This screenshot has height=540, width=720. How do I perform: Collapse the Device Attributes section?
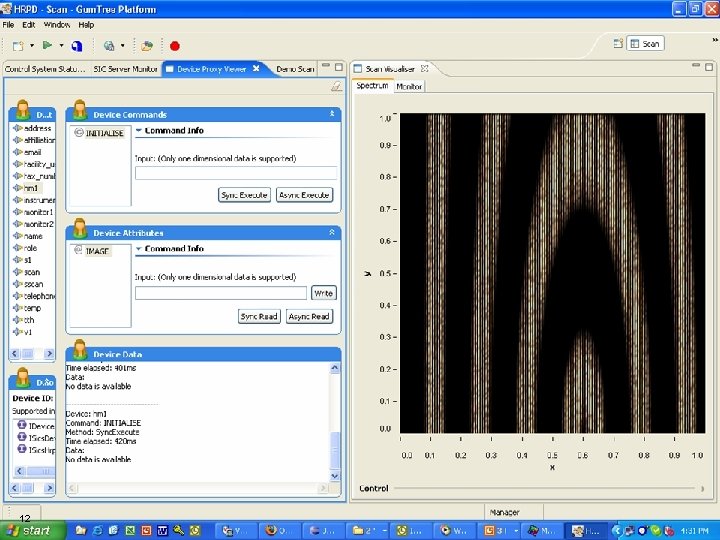coord(334,232)
